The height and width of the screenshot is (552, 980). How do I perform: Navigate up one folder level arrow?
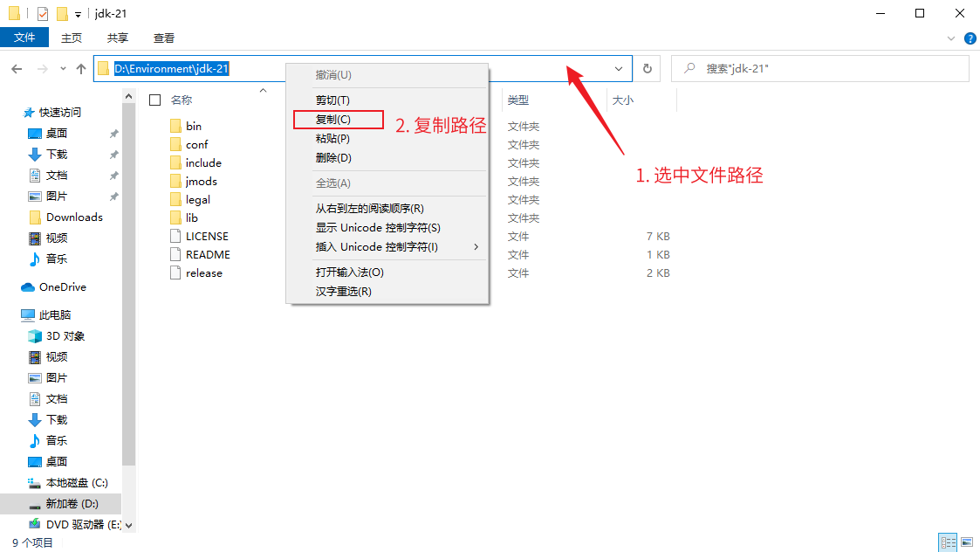point(81,69)
